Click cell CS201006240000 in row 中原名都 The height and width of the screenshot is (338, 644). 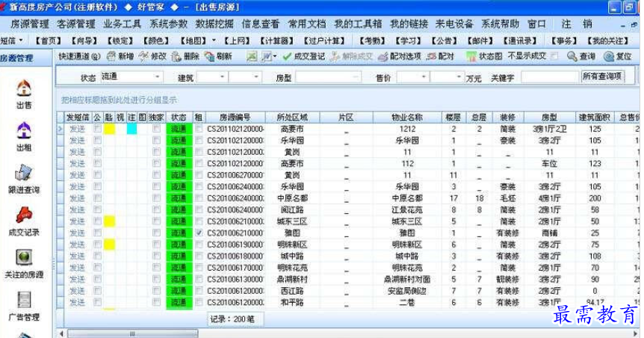pyautogui.click(x=235, y=198)
